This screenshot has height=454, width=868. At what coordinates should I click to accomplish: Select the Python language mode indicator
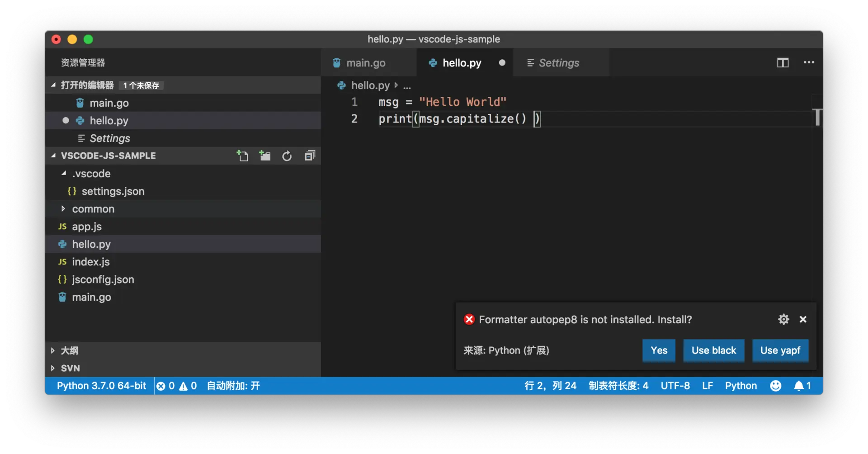point(741,386)
